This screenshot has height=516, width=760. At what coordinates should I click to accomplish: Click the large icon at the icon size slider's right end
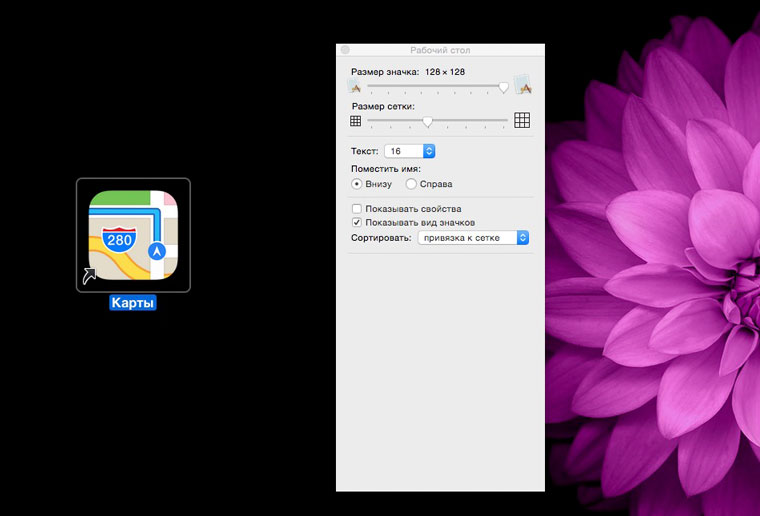522,86
